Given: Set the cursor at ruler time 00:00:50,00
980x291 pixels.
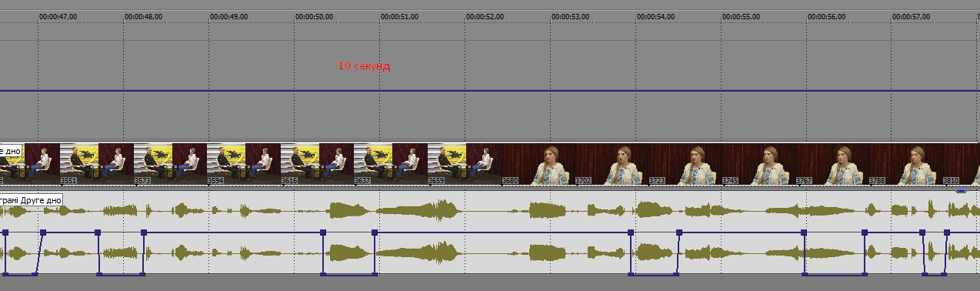Looking at the screenshot, I should [314, 16].
